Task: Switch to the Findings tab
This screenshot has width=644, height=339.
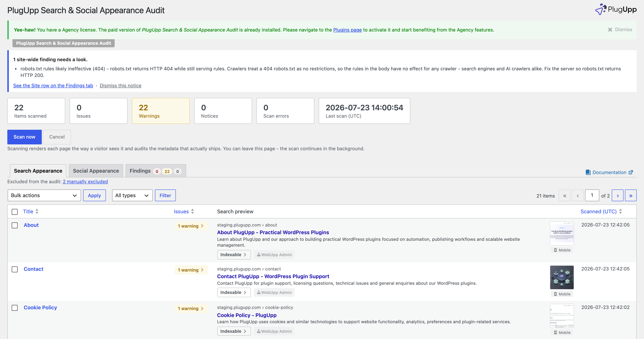Action: coord(156,171)
